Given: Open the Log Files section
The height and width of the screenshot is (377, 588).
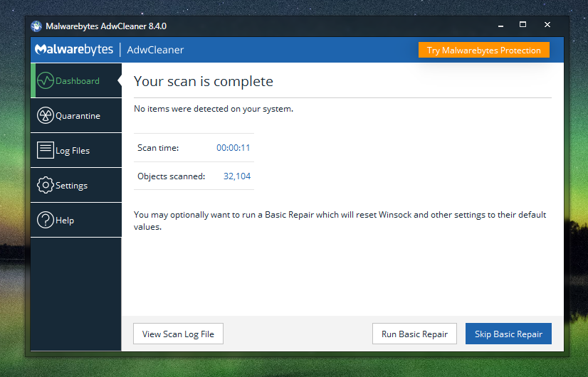Looking at the screenshot, I should pyautogui.click(x=76, y=150).
